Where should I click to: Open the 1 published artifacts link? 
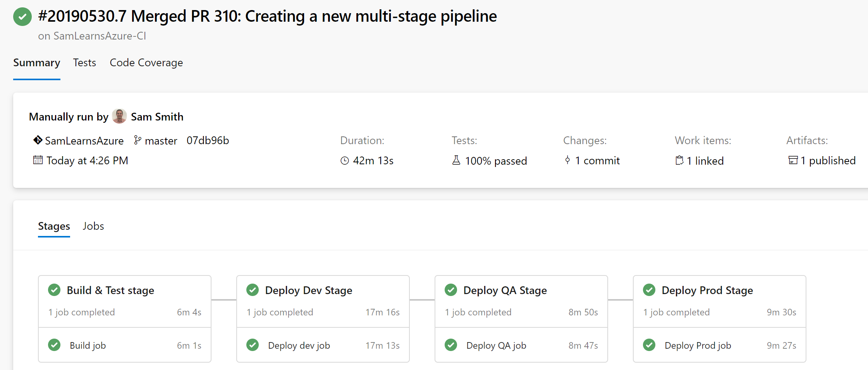pos(828,161)
